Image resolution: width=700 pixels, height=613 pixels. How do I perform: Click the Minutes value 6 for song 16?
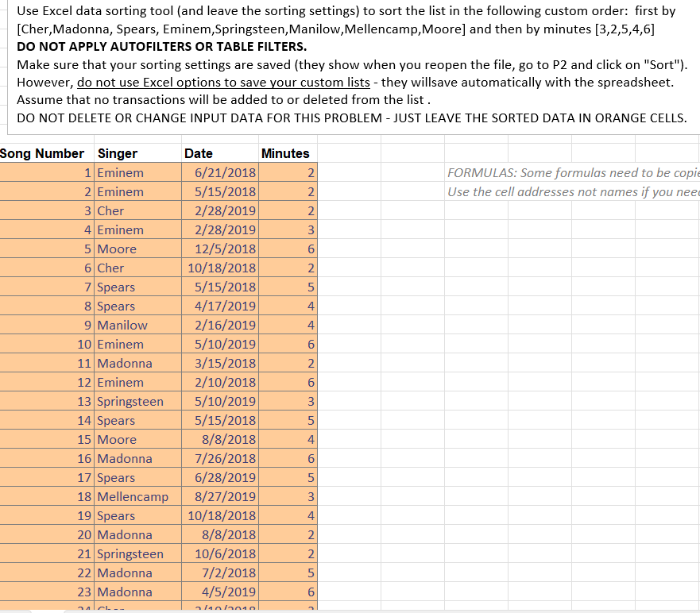[x=310, y=458]
